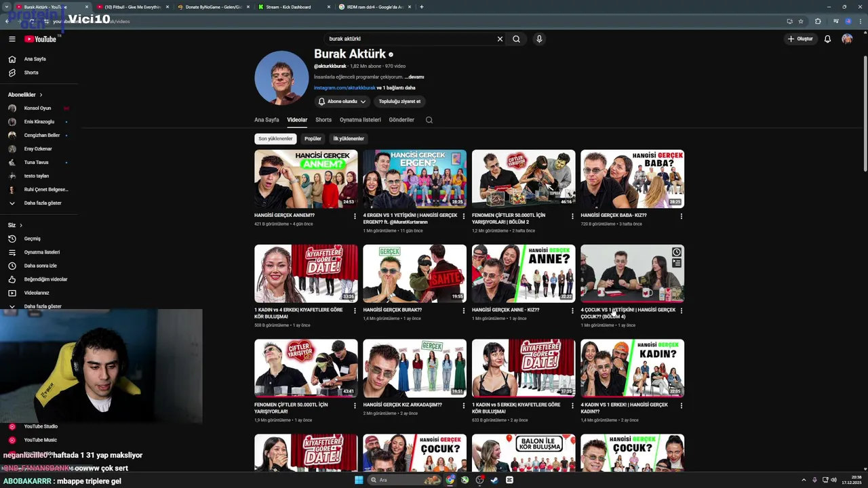Select Son yüklenenler filter chip
This screenshot has width=868, height=488.
(x=275, y=139)
